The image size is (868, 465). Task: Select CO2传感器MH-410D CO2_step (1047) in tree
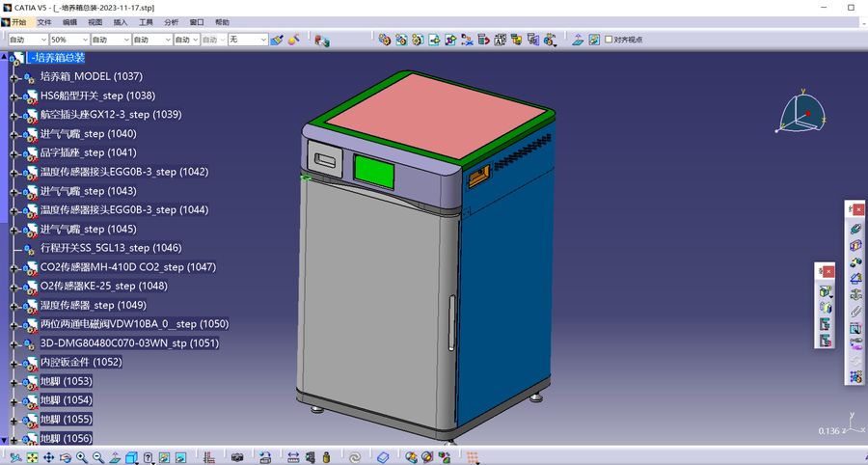coord(128,267)
